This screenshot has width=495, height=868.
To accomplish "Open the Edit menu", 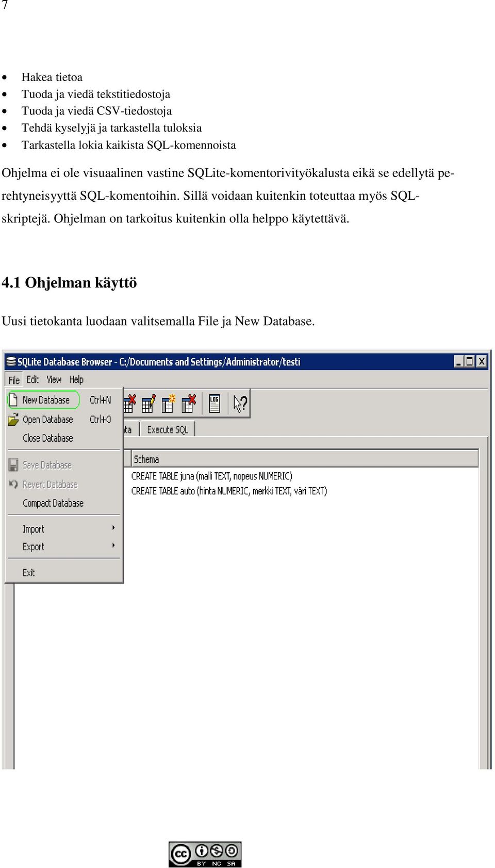I will pyautogui.click(x=32, y=380).
